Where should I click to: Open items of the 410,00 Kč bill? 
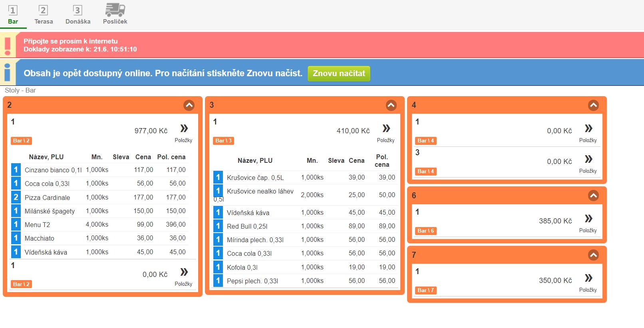[386, 129]
